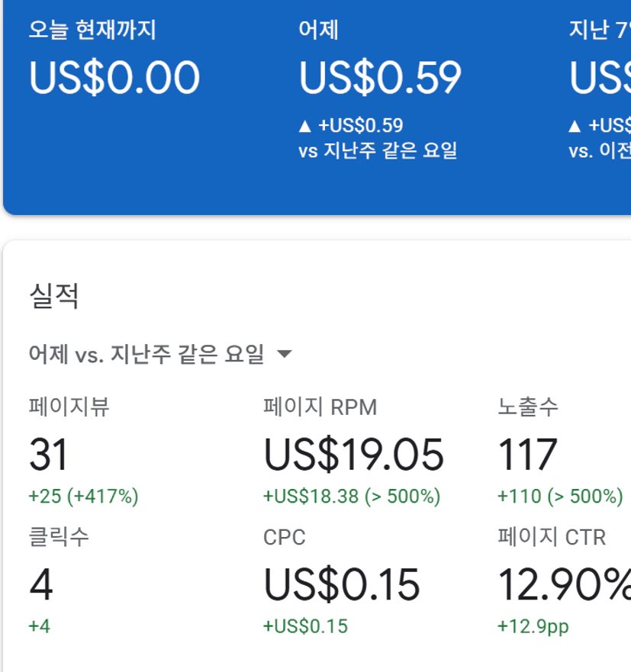
Task: Click the up-triangle icon under 지난 7일 earnings
Action: click(x=575, y=126)
